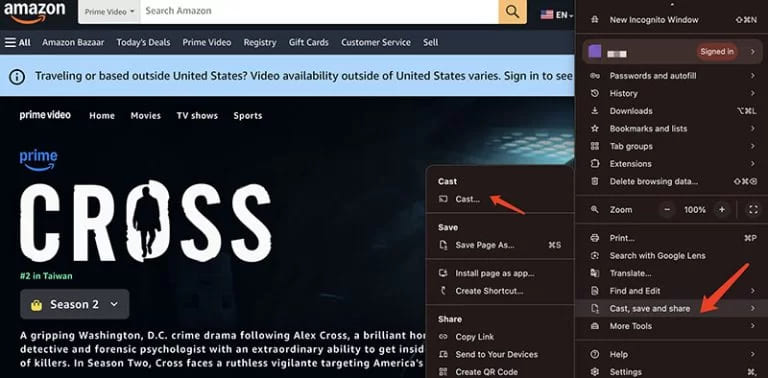Expand the Tab groups submenu

tap(752, 146)
